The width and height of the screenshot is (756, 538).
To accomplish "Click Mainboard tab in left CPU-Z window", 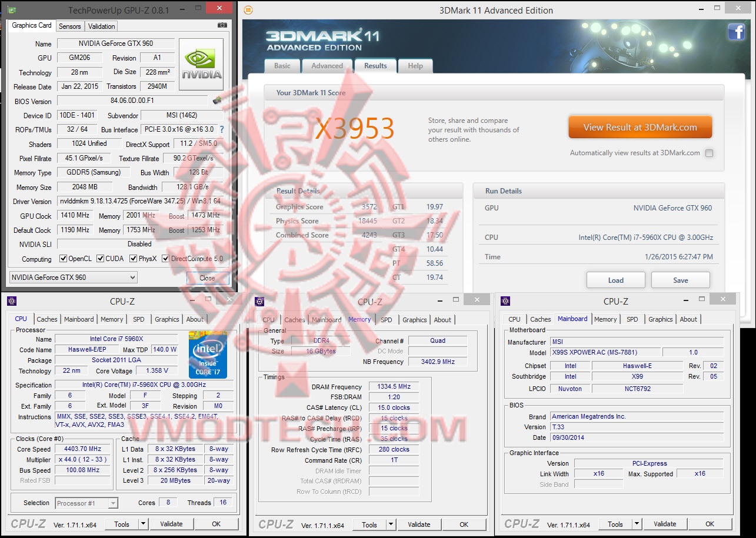I will [79, 319].
